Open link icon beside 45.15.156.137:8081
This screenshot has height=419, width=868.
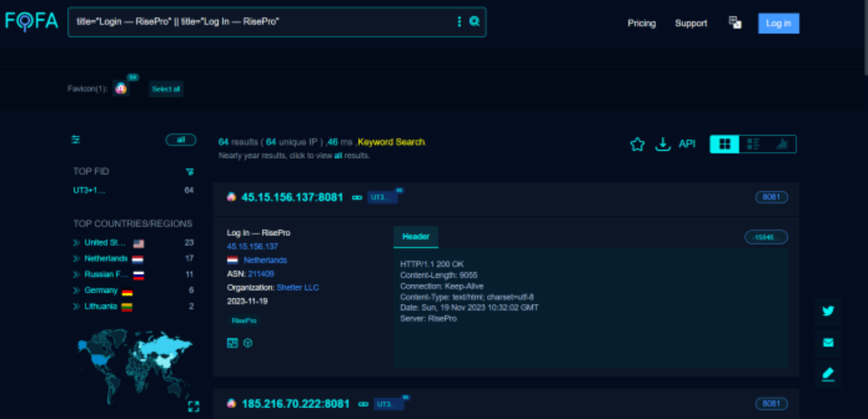(357, 197)
